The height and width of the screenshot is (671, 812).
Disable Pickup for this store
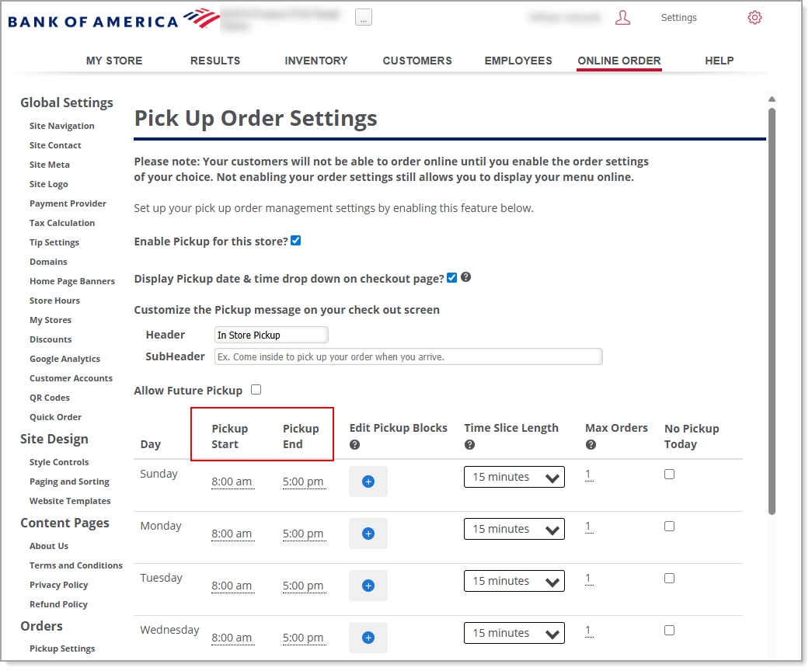pos(295,240)
